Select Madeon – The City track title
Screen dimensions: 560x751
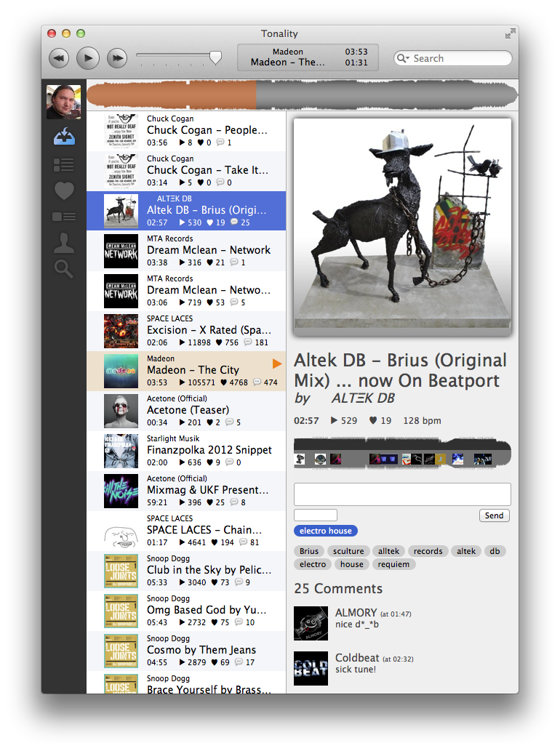pos(193,370)
